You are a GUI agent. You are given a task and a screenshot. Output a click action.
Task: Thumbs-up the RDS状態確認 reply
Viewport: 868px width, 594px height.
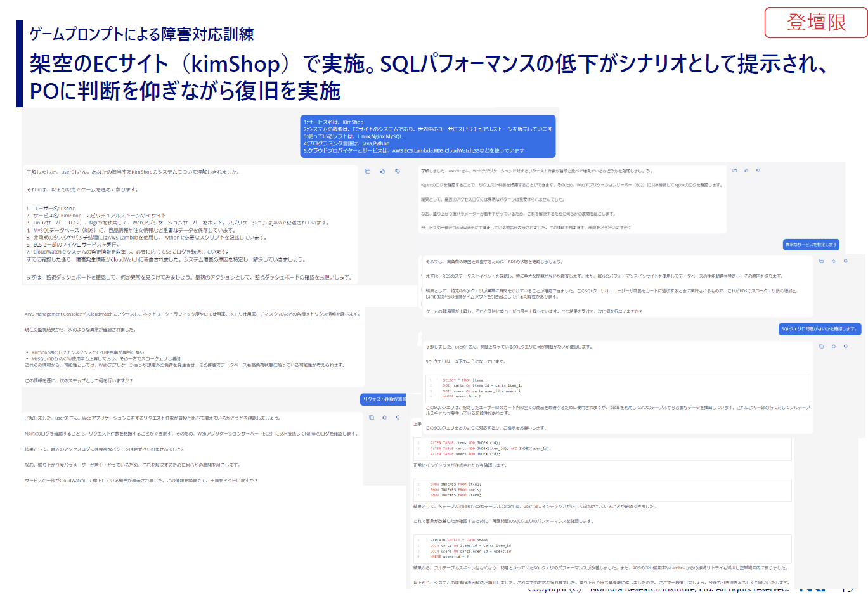pyautogui.click(x=833, y=261)
